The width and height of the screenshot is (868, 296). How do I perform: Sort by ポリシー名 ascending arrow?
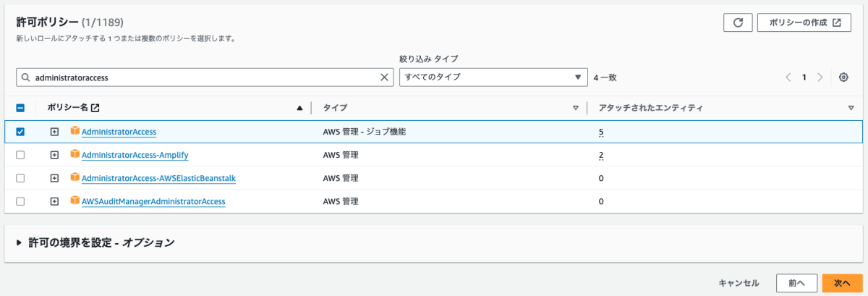(299, 108)
